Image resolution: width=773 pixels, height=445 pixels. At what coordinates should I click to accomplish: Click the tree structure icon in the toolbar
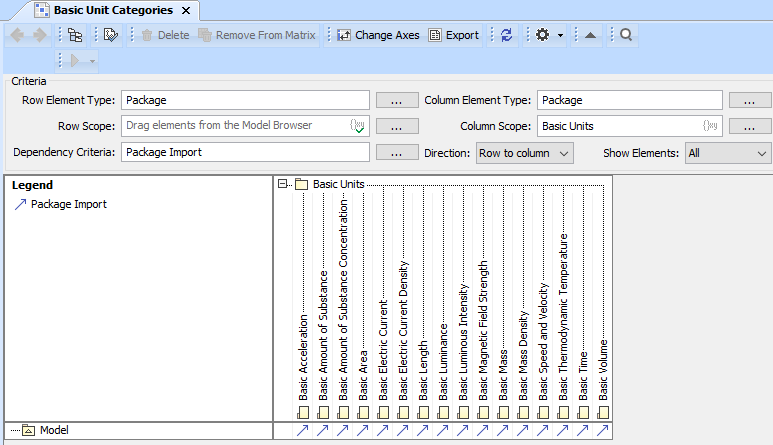click(75, 35)
